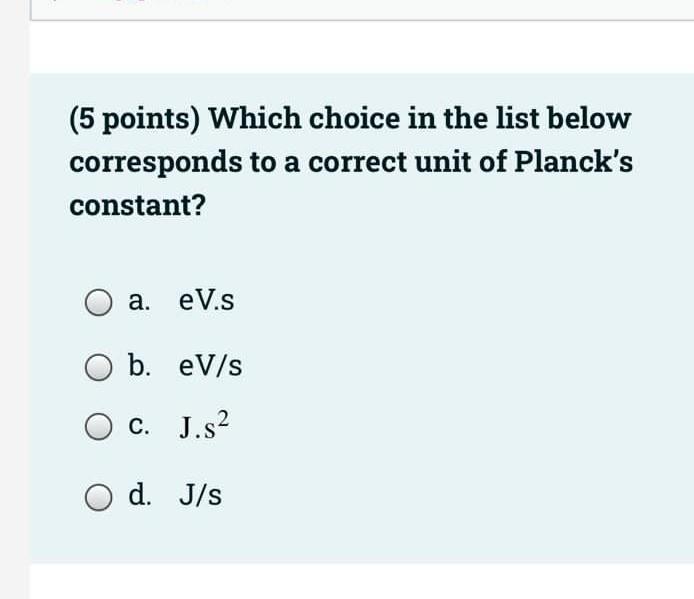Click the word 'constant?' in question
Screen dimensions: 694x599
pyautogui.click(x=138, y=205)
